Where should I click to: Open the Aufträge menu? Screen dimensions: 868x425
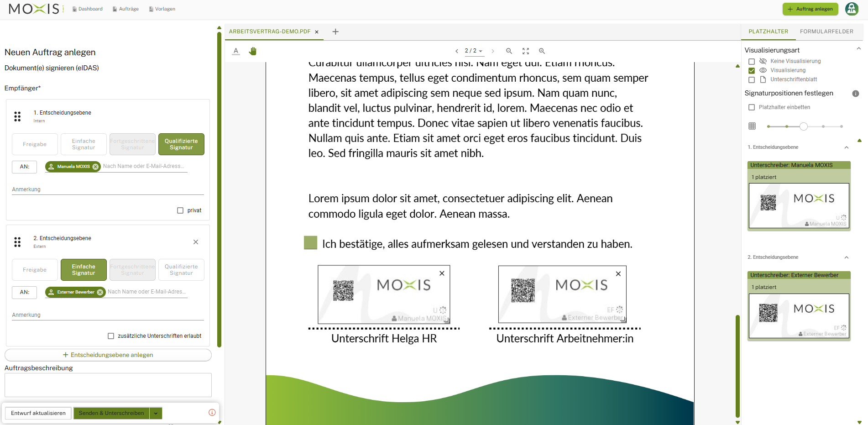pos(125,9)
